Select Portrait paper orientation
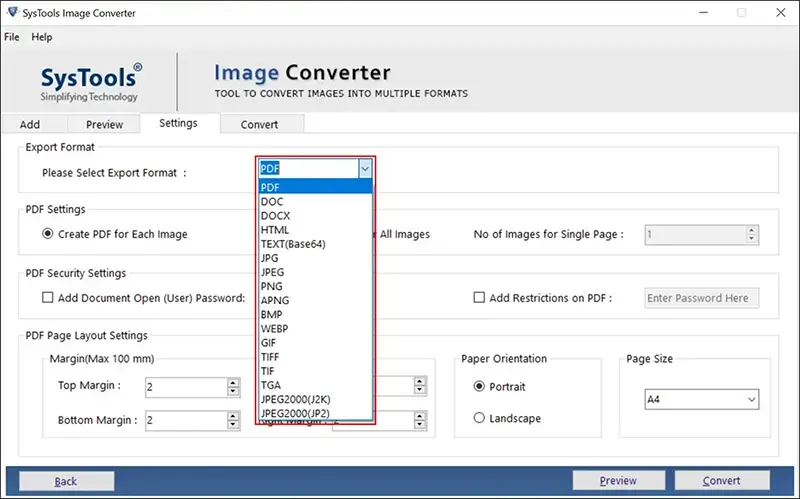This screenshot has height=499, width=800. [480, 386]
